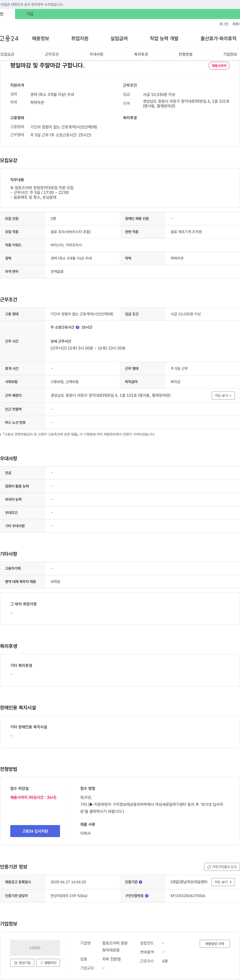Click help icon beside 인증기관 label
This screenshot has width=240, height=980.
click(140, 882)
